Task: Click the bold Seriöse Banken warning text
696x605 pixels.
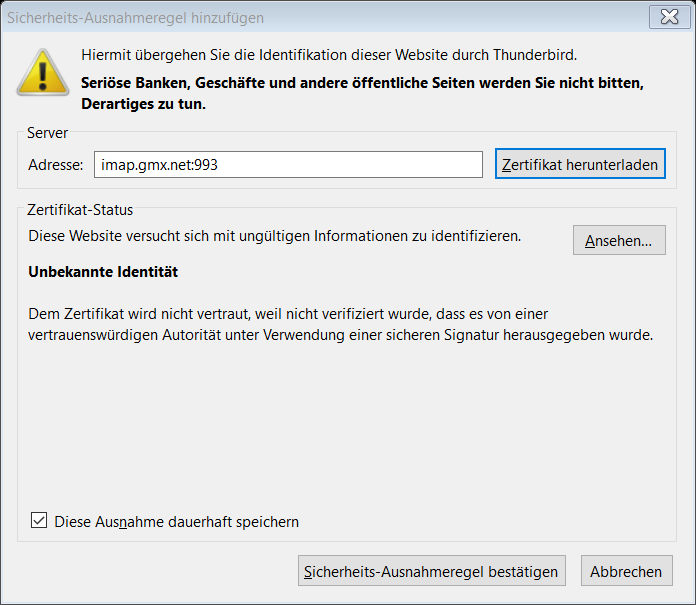Action: 362,93
